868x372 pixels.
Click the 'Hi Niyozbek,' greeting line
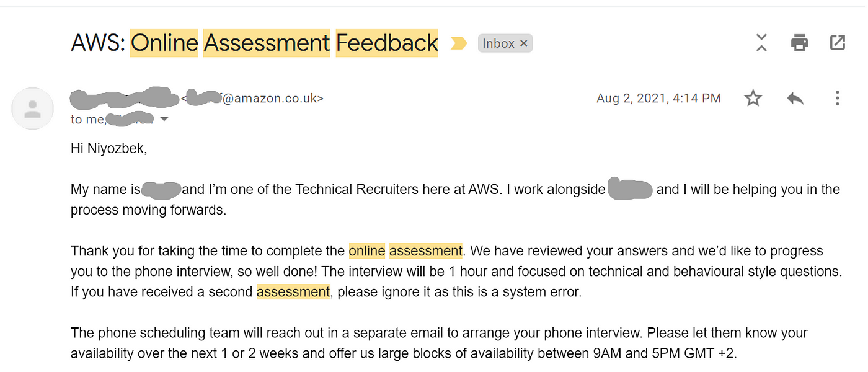tap(109, 149)
